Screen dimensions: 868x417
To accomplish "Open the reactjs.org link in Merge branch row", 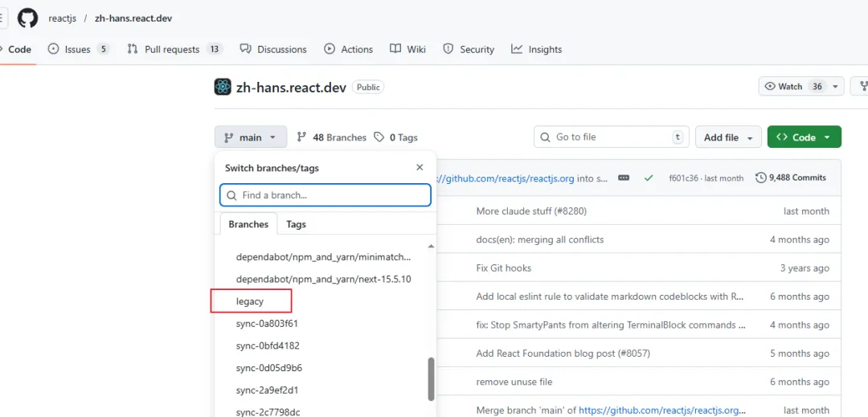I will point(663,411).
